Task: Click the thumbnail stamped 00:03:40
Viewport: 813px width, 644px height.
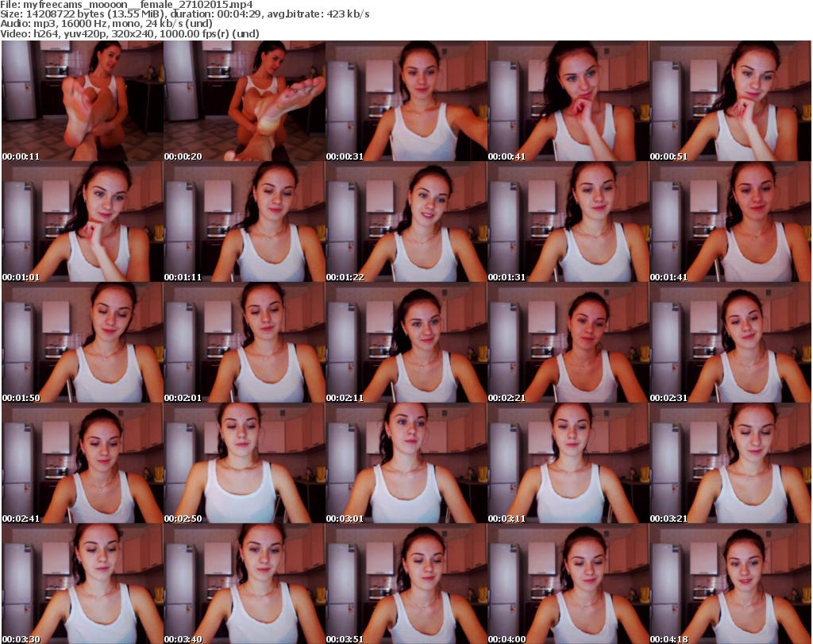Action: point(245,584)
